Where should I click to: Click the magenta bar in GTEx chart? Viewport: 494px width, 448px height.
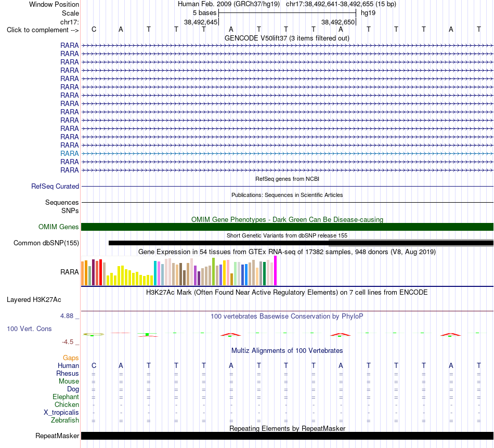[x=276, y=271]
